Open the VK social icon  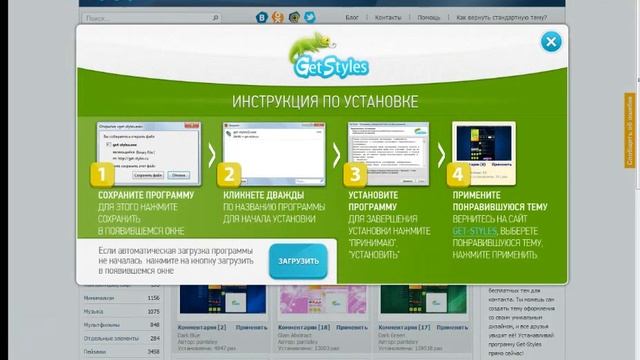(x=262, y=18)
